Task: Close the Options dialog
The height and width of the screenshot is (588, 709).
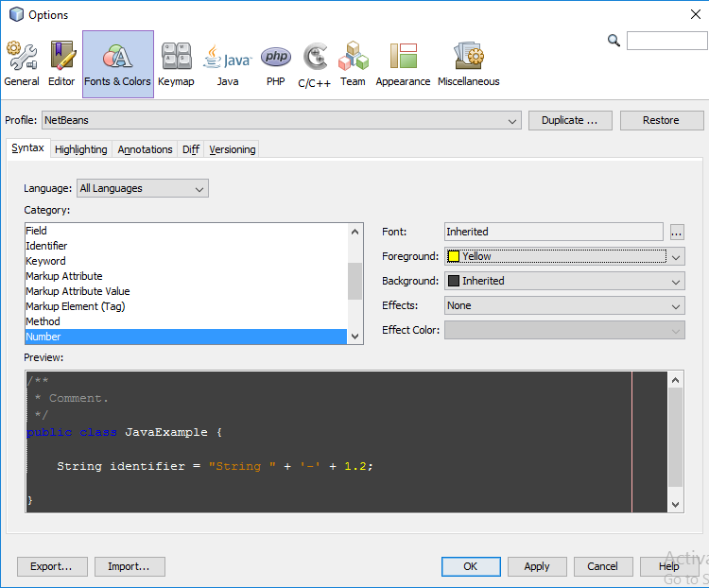Action: [x=696, y=14]
